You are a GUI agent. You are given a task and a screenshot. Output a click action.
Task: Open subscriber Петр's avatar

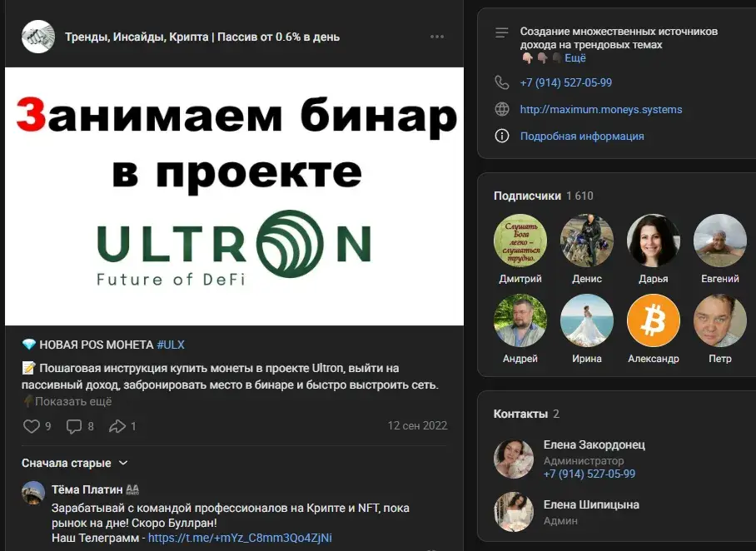pos(720,320)
